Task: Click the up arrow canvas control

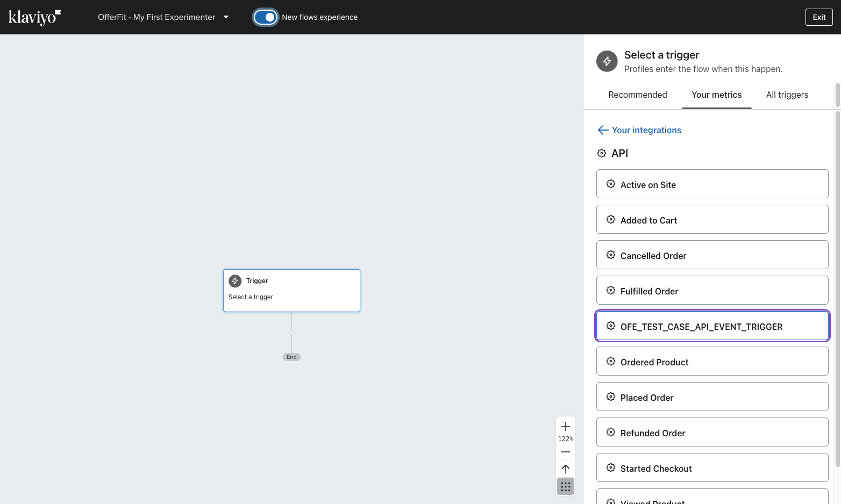Action: [x=566, y=469]
